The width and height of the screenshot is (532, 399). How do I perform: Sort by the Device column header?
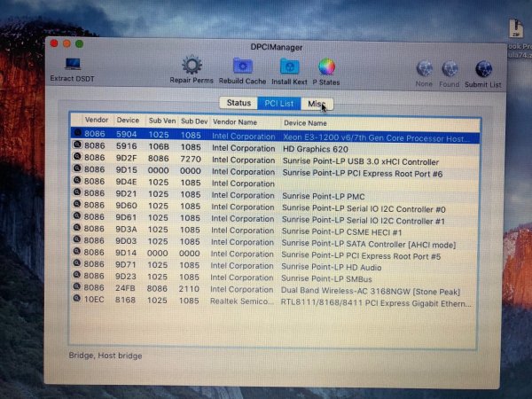click(128, 120)
